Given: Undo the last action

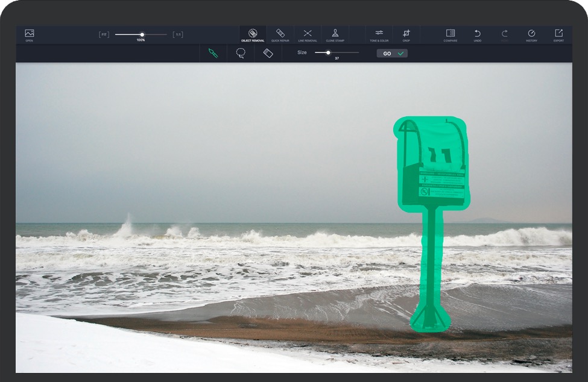Looking at the screenshot, I should coord(477,34).
